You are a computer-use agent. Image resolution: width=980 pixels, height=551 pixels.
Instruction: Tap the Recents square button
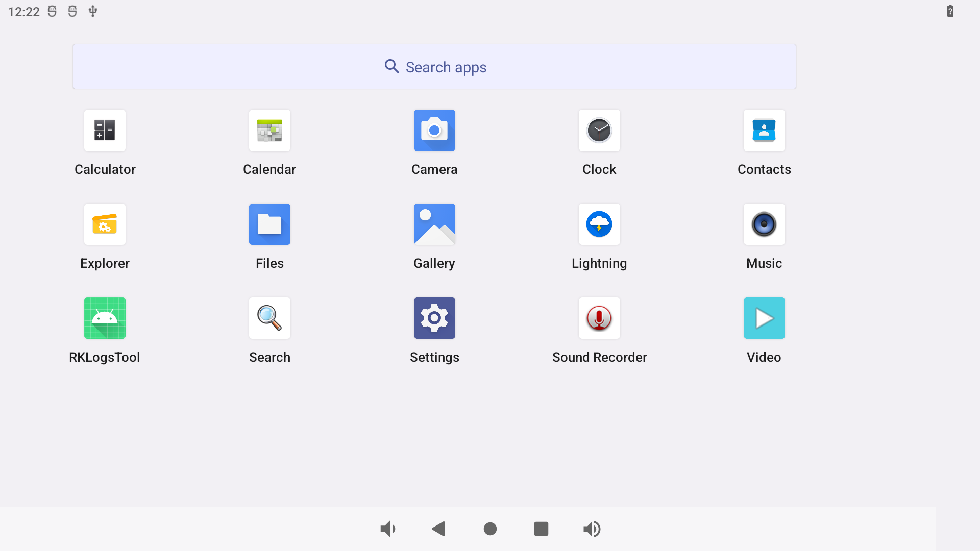point(541,529)
